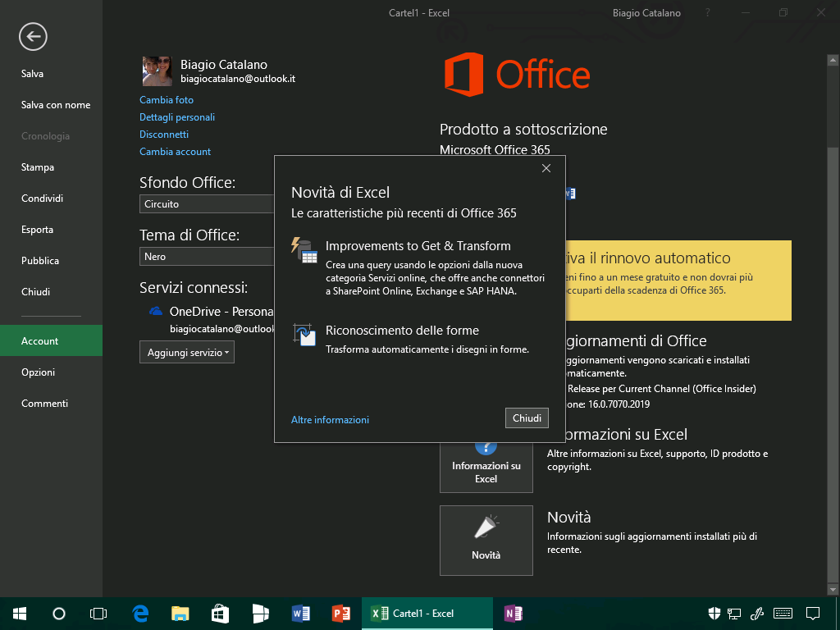
Task: Expand the Aggiungi servizio dropdown button
Action: pos(187,353)
